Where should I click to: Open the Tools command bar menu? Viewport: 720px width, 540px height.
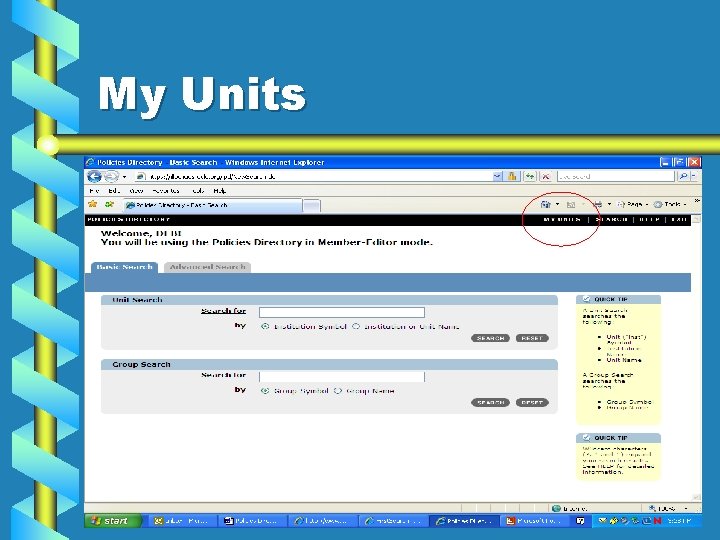(x=670, y=204)
